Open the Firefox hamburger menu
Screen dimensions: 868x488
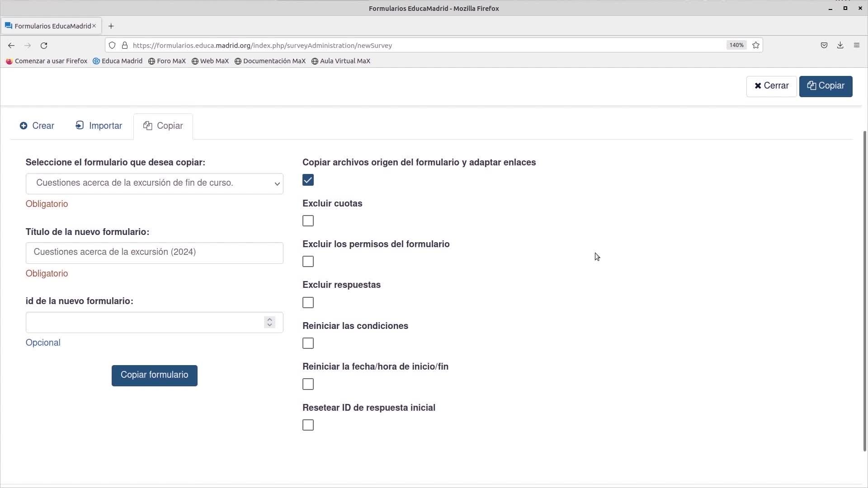856,45
